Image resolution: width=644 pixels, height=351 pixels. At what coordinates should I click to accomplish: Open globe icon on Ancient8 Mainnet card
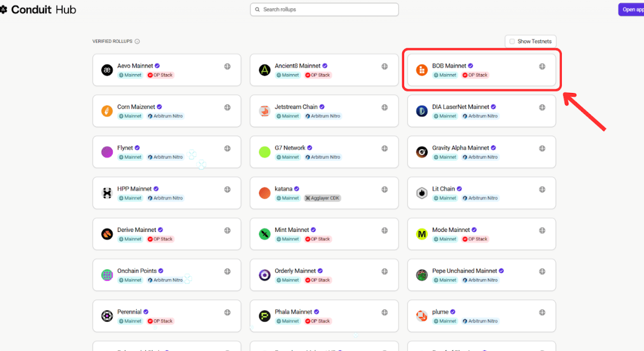(385, 67)
